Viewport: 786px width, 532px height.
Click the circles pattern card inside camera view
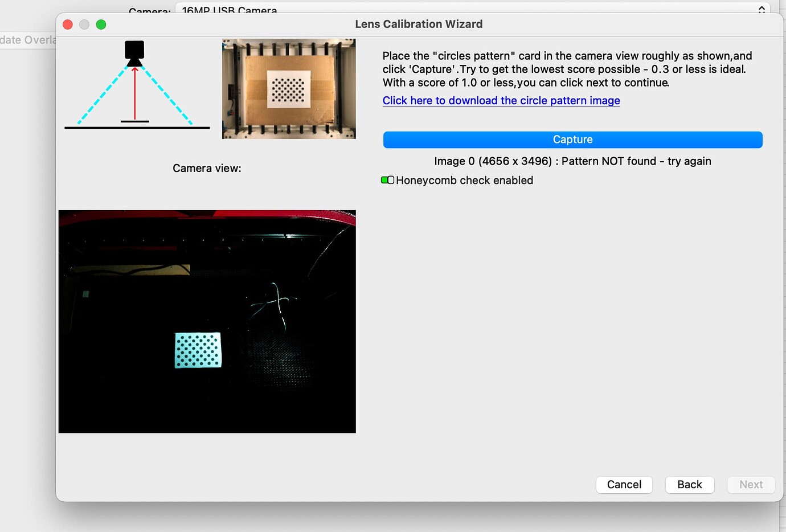(198, 350)
